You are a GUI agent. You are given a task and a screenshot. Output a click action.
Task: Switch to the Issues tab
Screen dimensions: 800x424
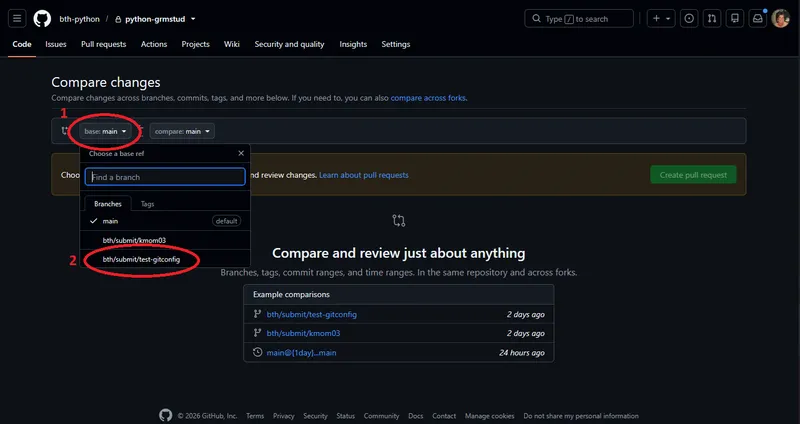click(x=56, y=44)
